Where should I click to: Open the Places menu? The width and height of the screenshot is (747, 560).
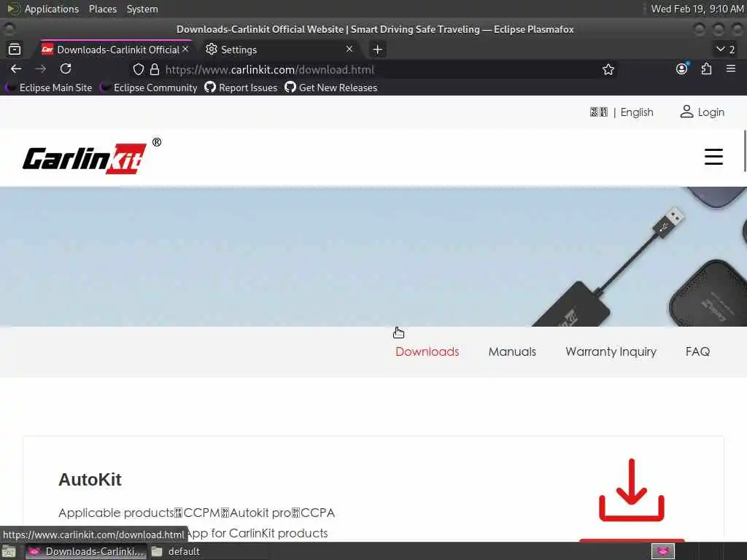tap(102, 9)
